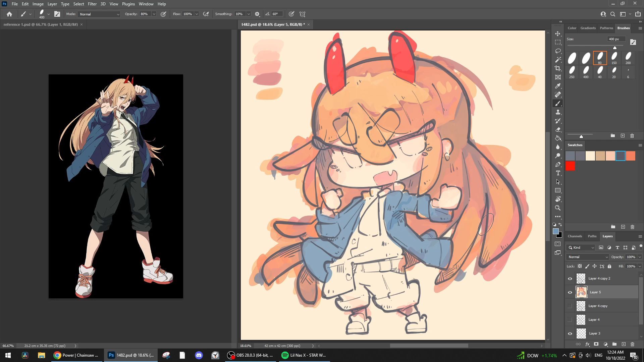Select the Move tool
This screenshot has width=644, height=362.
click(558, 34)
